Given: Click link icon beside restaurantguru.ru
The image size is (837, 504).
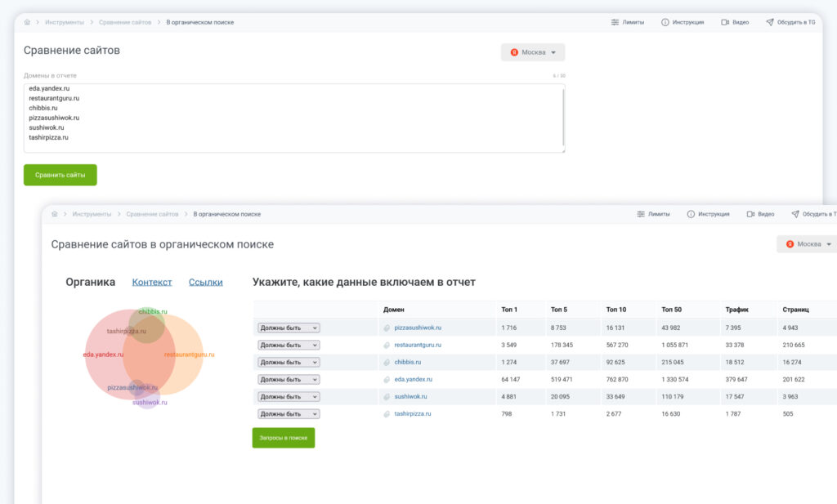Looking at the screenshot, I should tap(387, 345).
